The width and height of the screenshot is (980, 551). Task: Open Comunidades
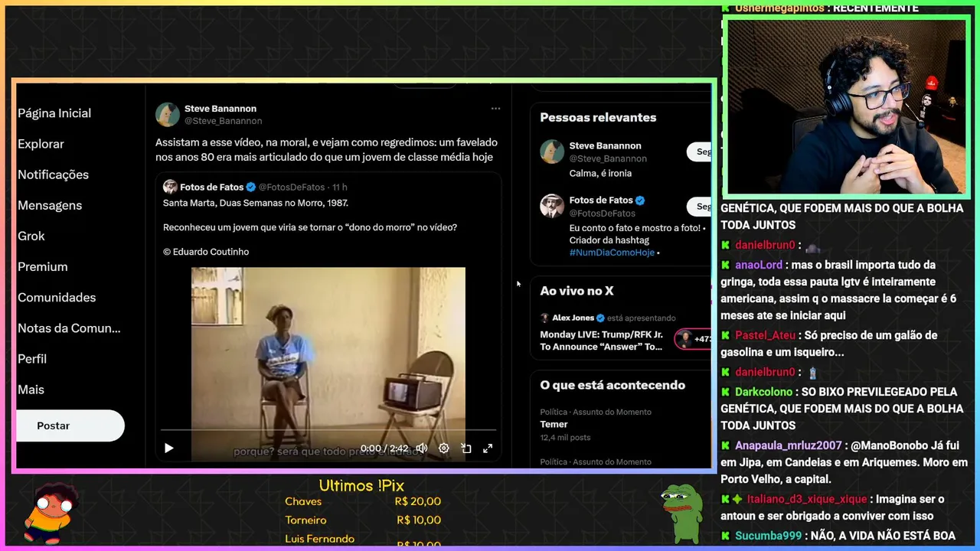pos(57,297)
